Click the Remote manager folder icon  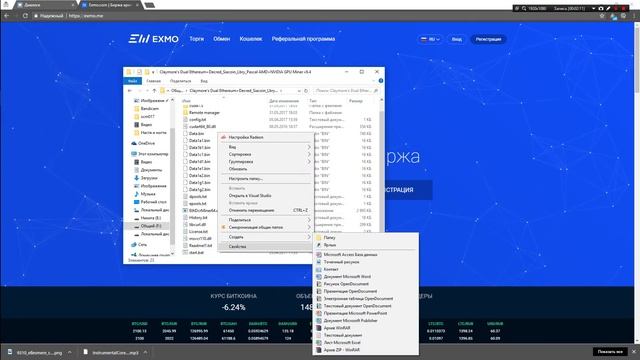click(185, 112)
